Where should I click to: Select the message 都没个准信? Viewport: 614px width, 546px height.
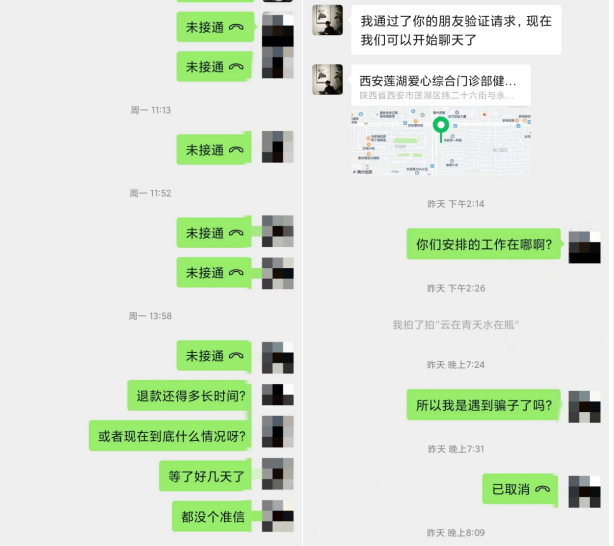212,517
